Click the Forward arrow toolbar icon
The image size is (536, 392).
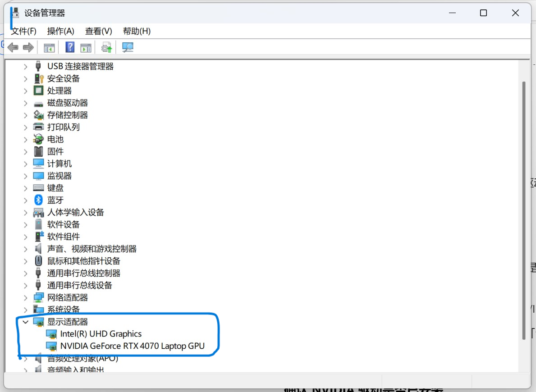[28, 47]
